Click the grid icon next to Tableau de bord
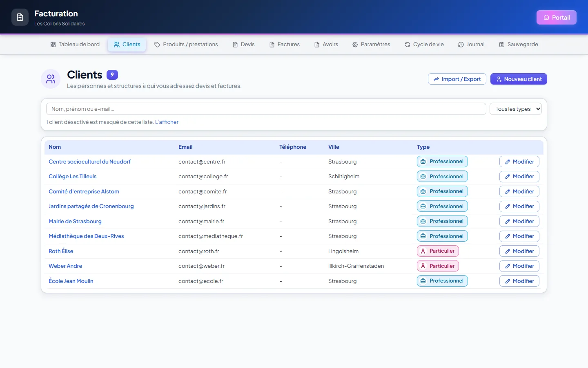This screenshot has width=588, height=368. click(x=53, y=45)
